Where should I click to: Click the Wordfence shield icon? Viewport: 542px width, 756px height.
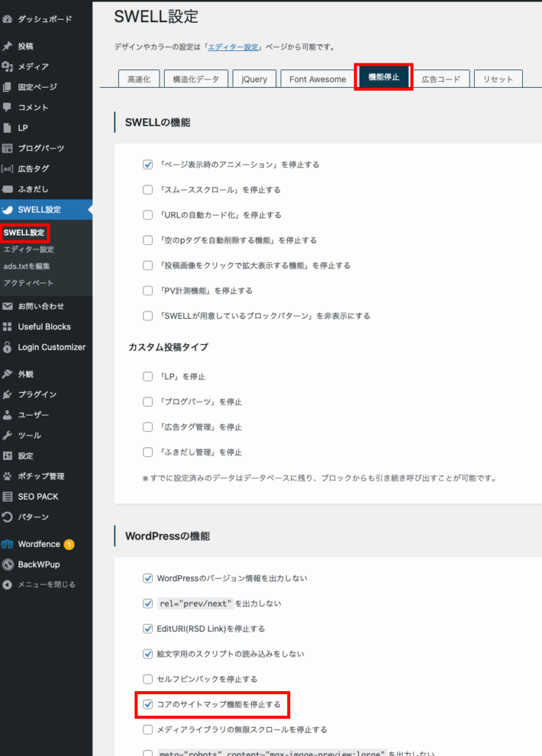click(x=7, y=544)
